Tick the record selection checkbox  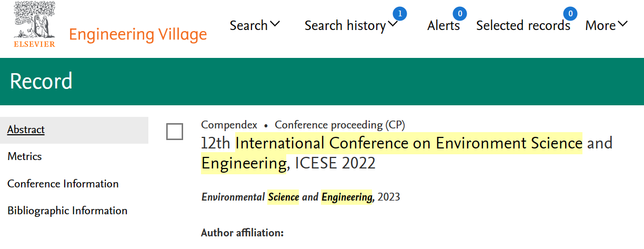point(175,132)
